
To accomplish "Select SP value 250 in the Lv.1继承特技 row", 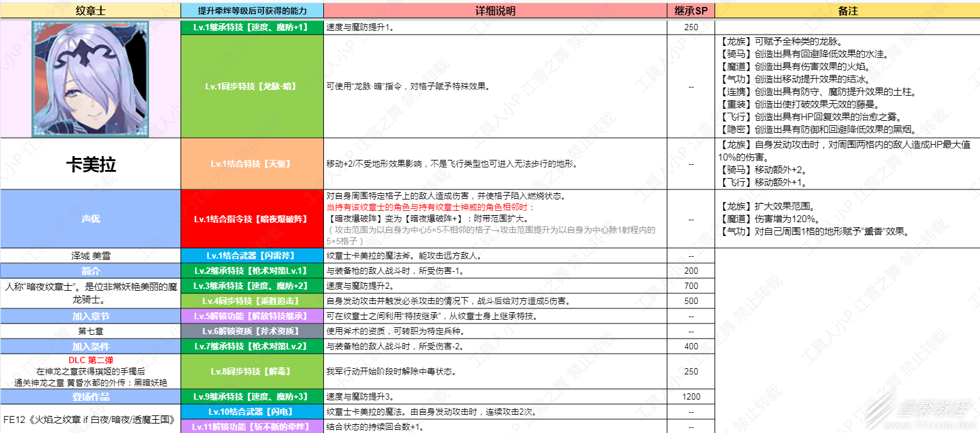I will pos(691,28).
